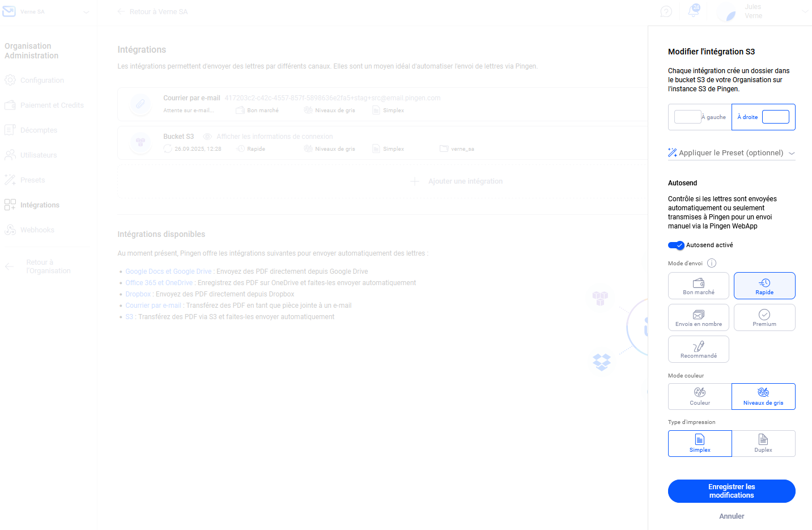Open the Intégrations sidebar item
Screen dimensions: 812x530
click(40, 205)
